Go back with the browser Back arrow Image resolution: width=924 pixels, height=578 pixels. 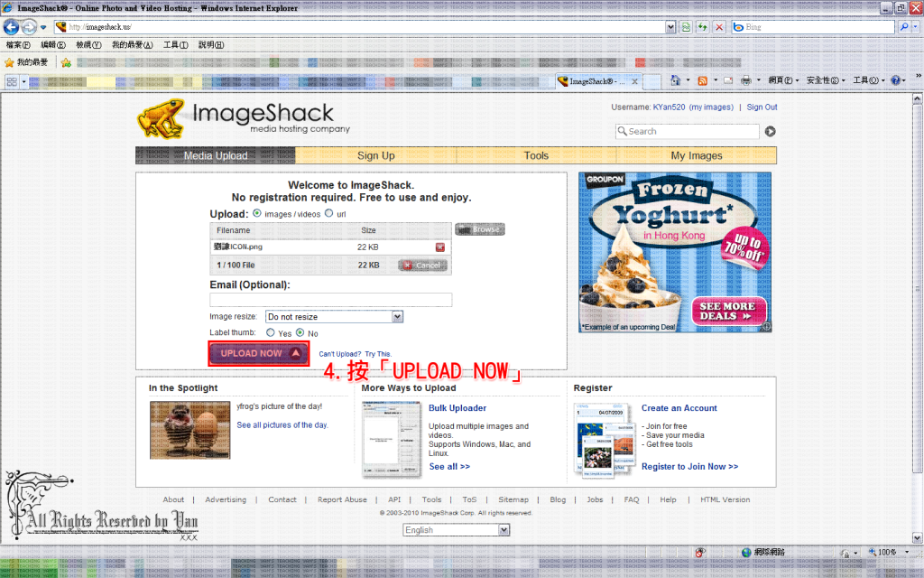click(x=11, y=27)
